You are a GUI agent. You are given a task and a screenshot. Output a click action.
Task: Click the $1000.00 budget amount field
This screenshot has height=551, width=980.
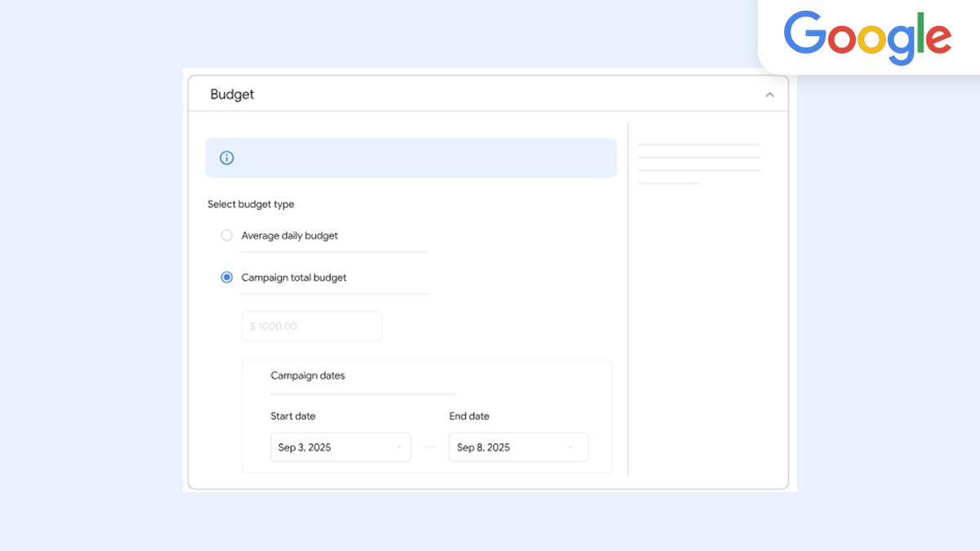point(311,326)
